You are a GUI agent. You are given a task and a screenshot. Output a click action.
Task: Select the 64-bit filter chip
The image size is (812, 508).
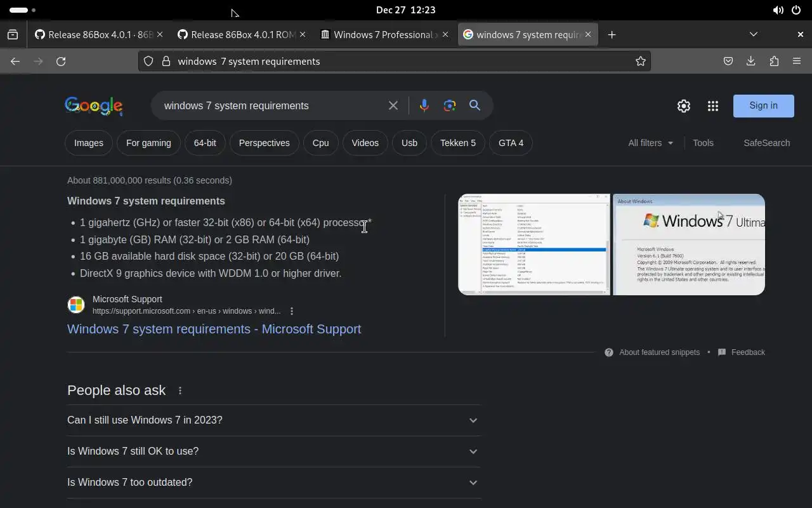coord(205,143)
